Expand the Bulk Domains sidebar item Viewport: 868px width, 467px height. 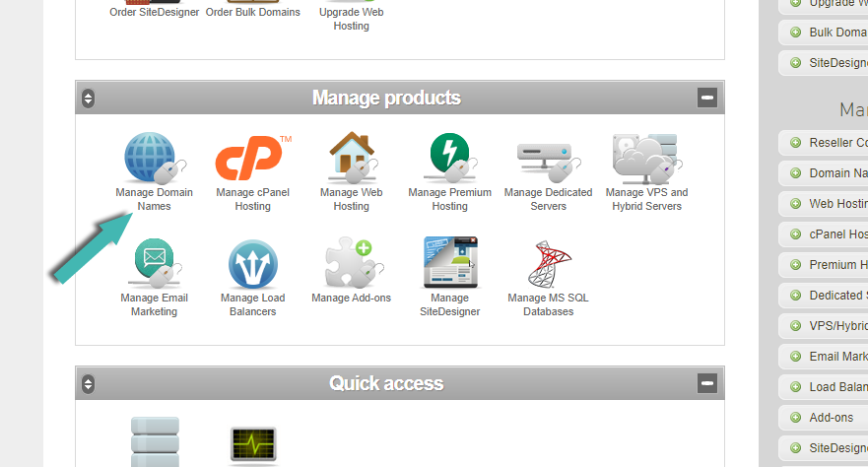tap(795, 33)
